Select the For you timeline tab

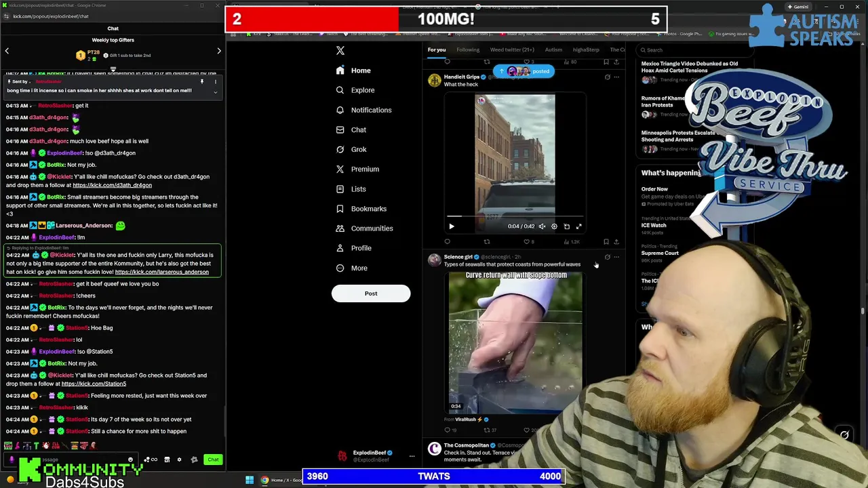(x=437, y=49)
